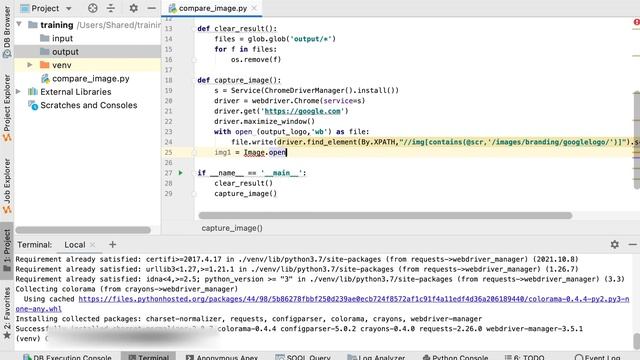The width and height of the screenshot is (640, 360).
Task: Open the 2: Favorites side tab
Action: coord(7,313)
